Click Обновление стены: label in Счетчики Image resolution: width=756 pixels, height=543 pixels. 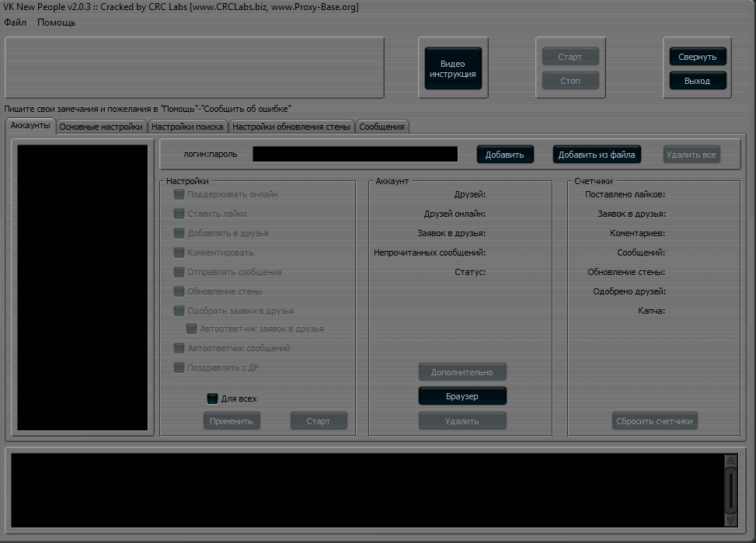pyautogui.click(x=626, y=272)
